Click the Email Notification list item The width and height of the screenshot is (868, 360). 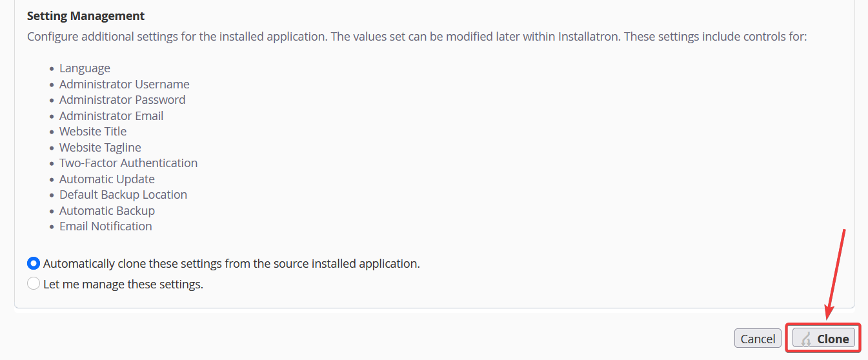point(106,226)
